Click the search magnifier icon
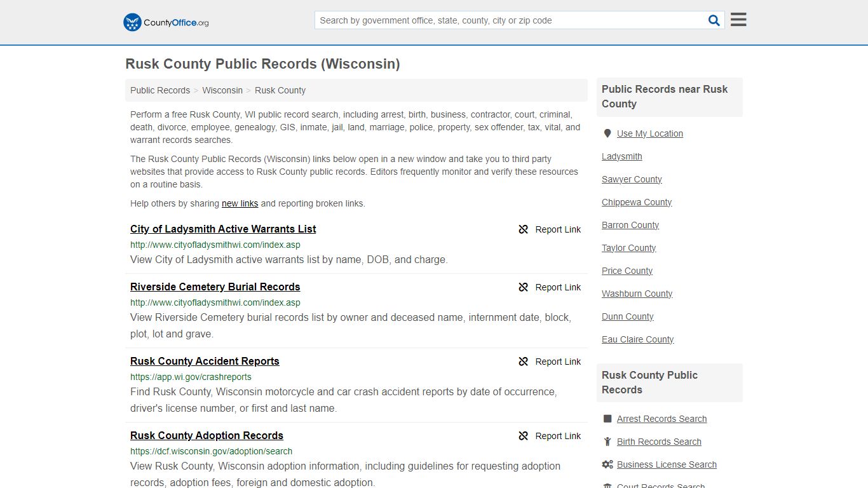This screenshot has width=868, height=488. (x=714, y=20)
